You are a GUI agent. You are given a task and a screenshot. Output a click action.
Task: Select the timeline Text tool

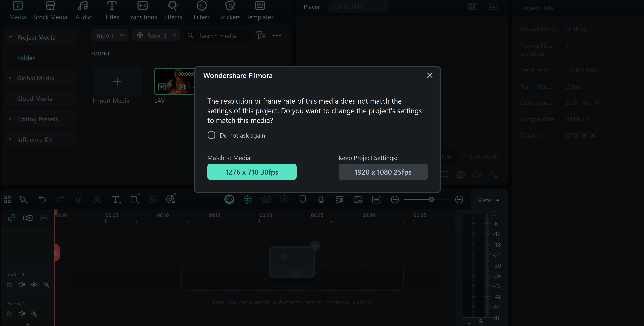tap(116, 199)
